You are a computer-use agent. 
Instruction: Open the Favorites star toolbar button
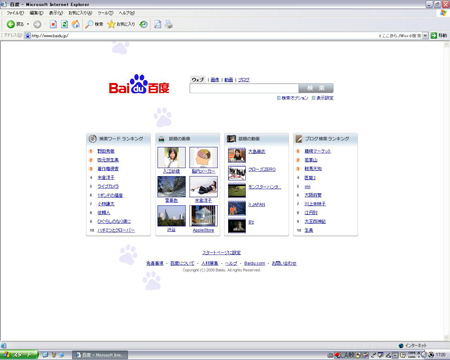(x=121, y=24)
